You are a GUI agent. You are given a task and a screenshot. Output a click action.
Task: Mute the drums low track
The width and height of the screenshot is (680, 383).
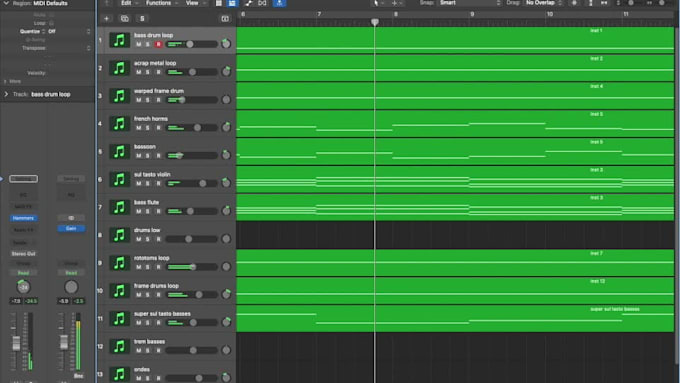click(x=138, y=239)
